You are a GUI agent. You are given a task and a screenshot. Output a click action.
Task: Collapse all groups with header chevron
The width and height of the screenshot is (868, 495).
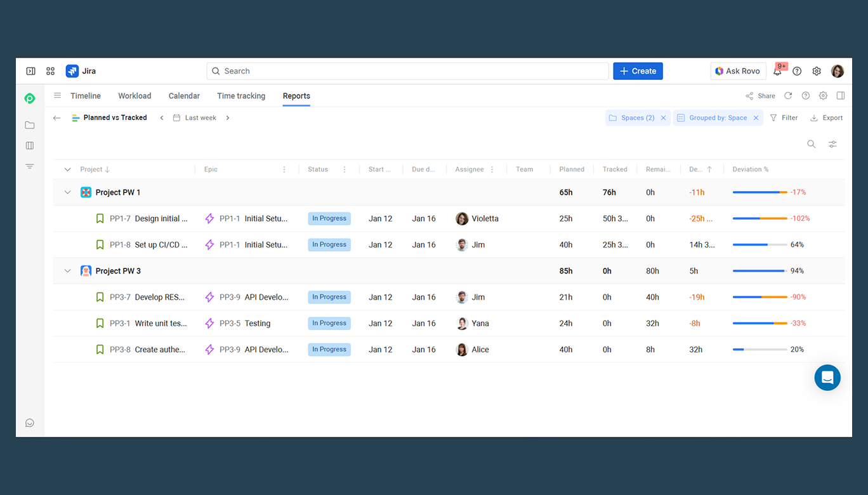coord(68,169)
